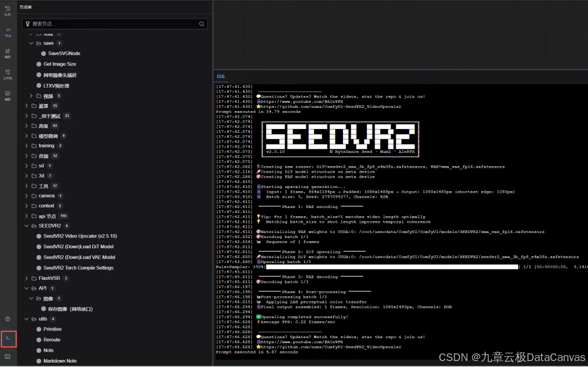Click 'Prompt executed in 54.79 seconds' log line

[x=258, y=112]
